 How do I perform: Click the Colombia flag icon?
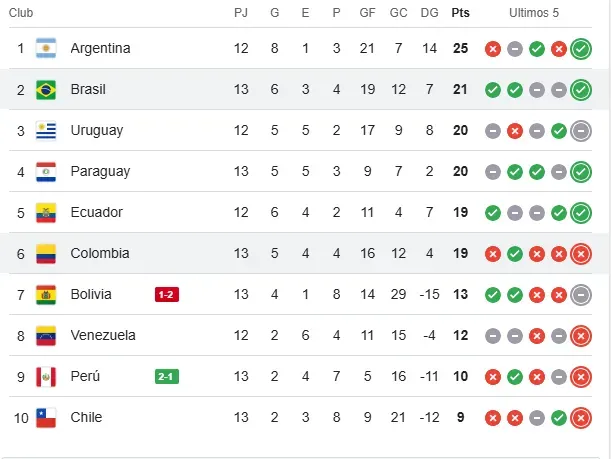(46, 253)
